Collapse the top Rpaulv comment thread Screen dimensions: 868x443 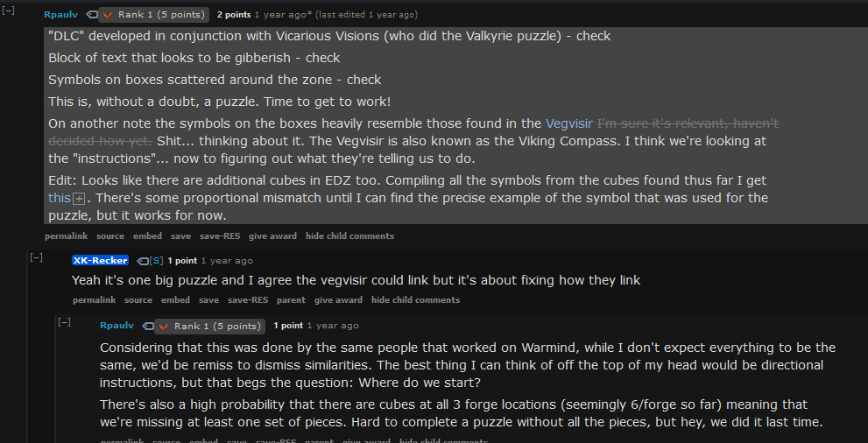click(10, 11)
